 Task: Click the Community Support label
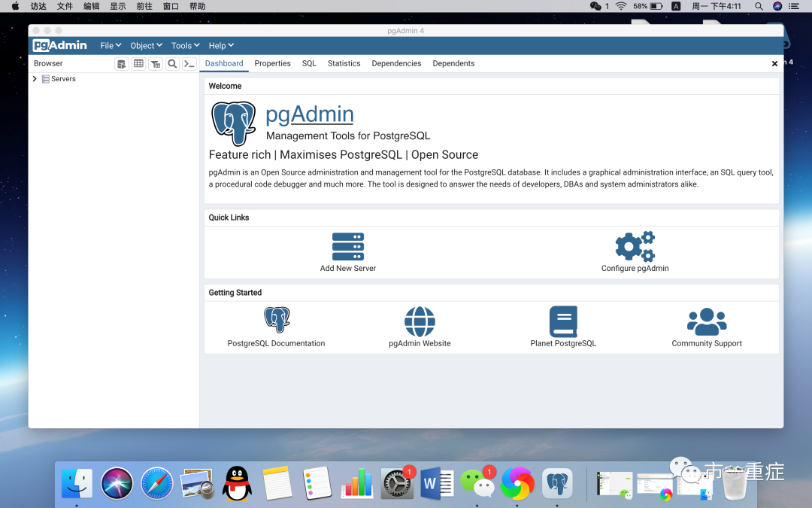707,343
